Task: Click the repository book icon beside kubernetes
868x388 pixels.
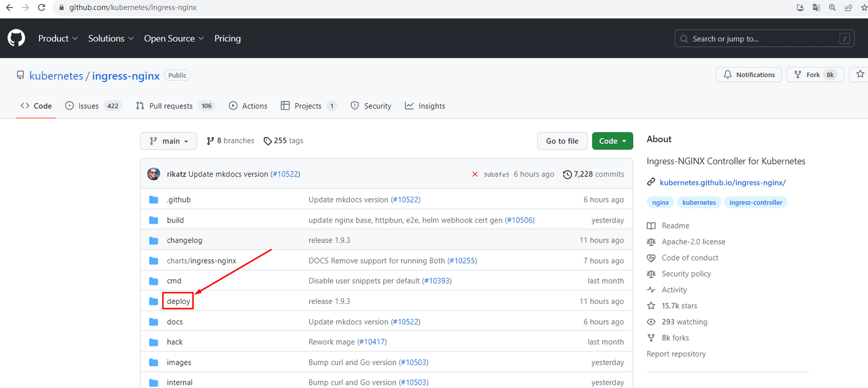Action: pyautogui.click(x=21, y=75)
